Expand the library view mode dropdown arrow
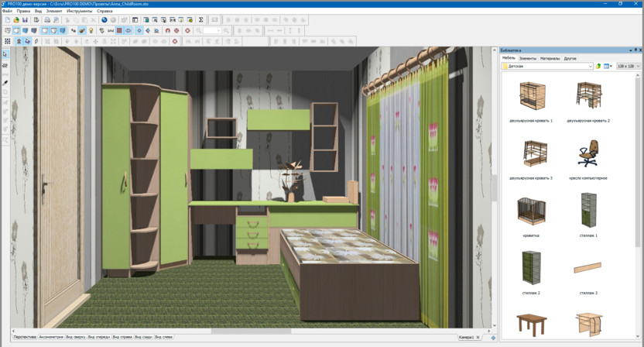The width and height of the screenshot is (644, 347). (611, 67)
